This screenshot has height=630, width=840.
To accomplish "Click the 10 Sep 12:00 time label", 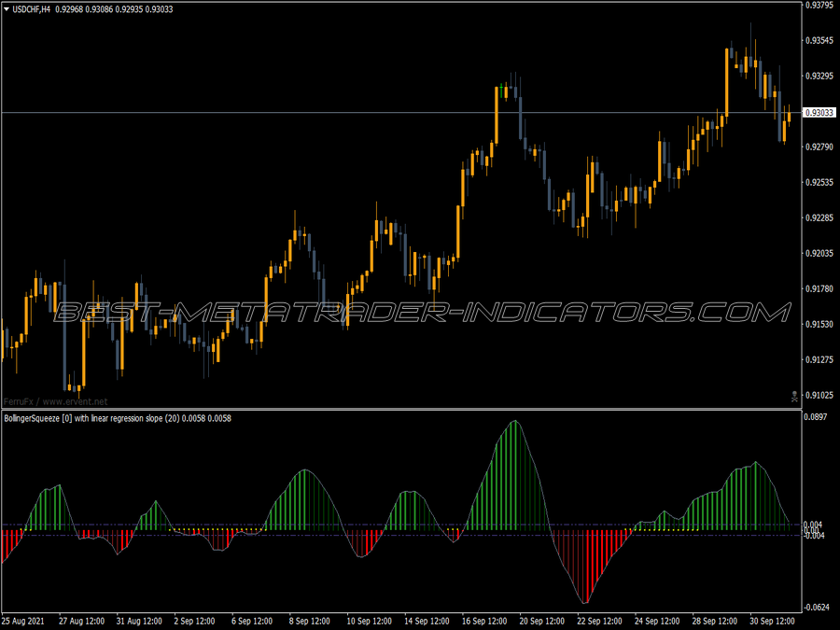I will click(369, 622).
